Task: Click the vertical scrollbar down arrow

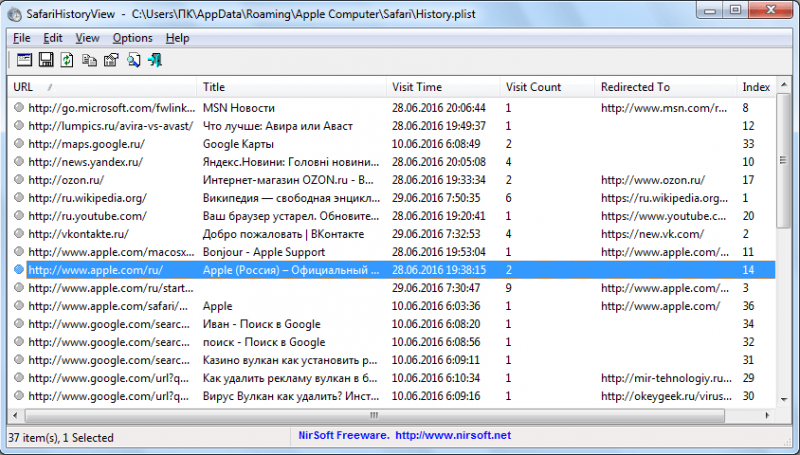Action: pos(783,398)
